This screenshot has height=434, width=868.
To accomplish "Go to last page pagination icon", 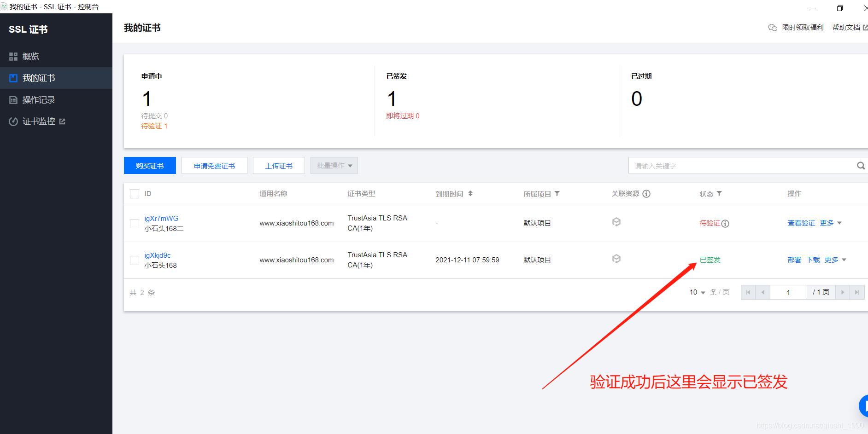I will 857,292.
